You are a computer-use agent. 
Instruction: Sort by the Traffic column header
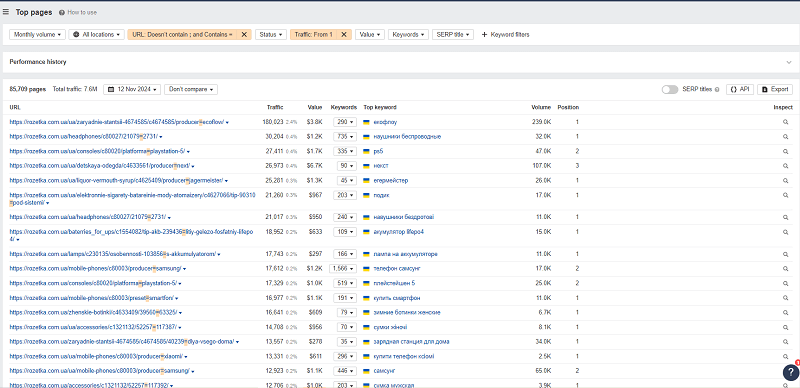[x=275, y=107]
